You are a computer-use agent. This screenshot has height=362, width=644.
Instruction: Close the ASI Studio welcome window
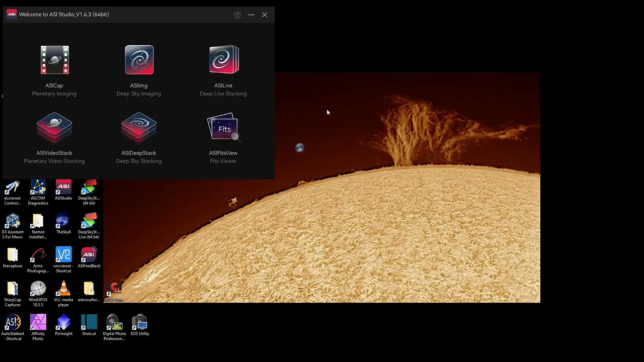(x=265, y=15)
